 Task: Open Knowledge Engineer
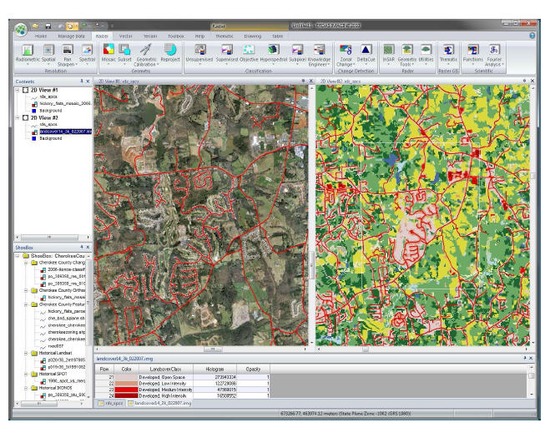pyautogui.click(x=319, y=55)
